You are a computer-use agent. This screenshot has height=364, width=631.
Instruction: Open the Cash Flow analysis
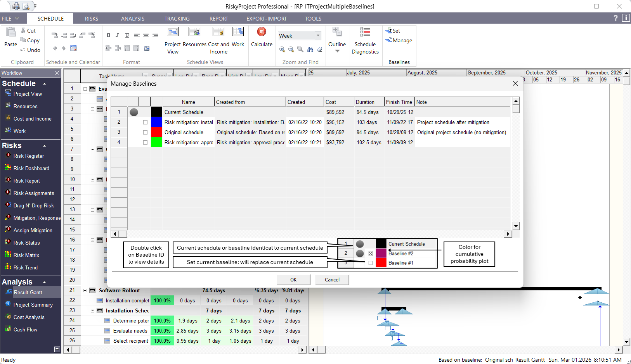26,329
